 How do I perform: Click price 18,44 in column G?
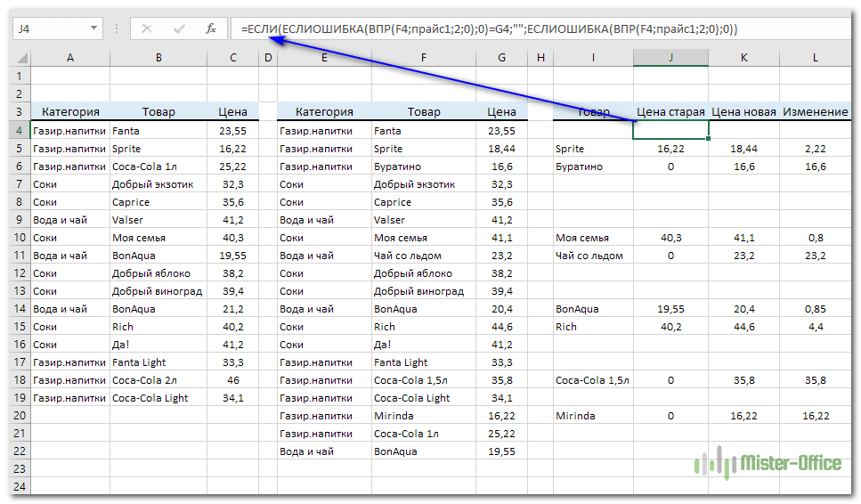(501, 149)
